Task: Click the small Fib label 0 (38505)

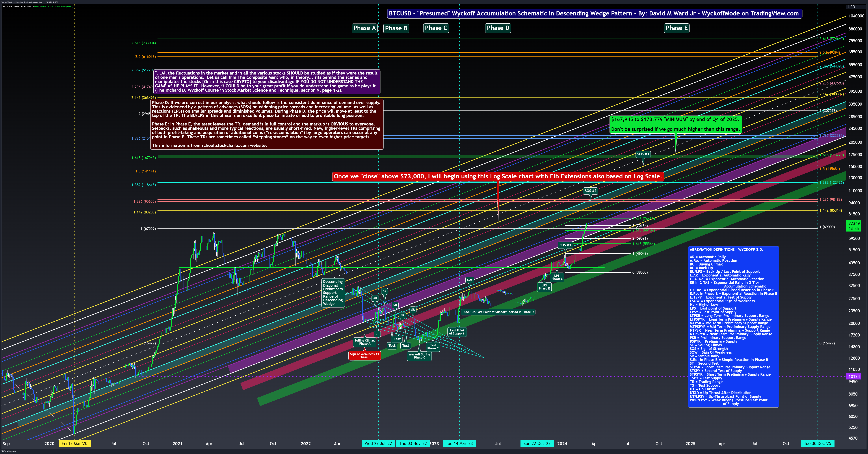Action: [640, 272]
